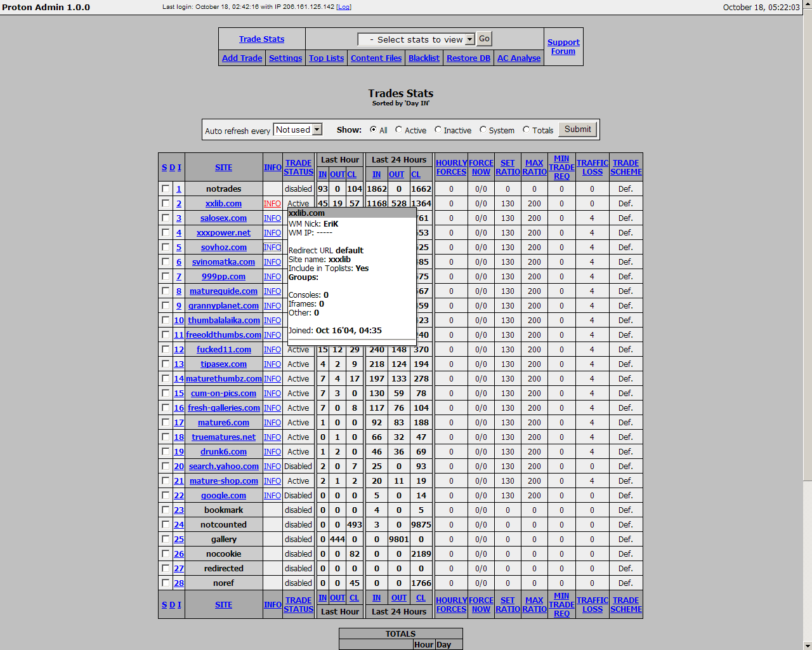The height and width of the screenshot is (650, 812).
Task: Open Top Lists
Action: (326, 58)
